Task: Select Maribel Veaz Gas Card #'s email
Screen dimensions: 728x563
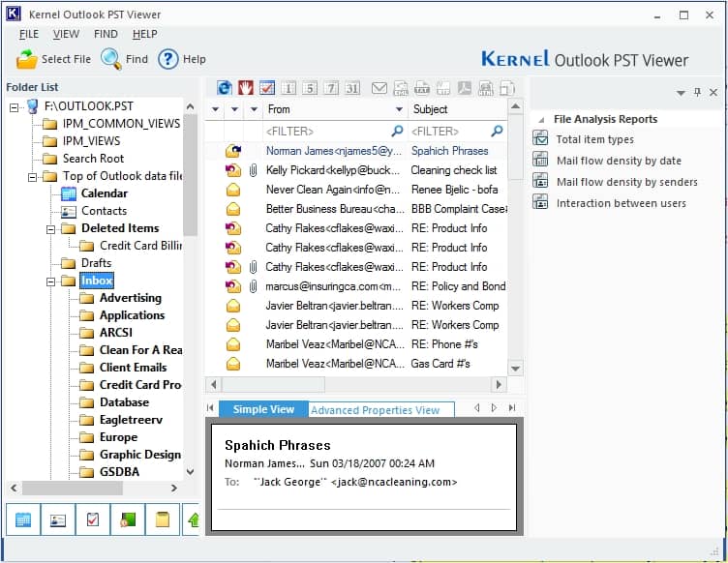Action: tap(356, 364)
